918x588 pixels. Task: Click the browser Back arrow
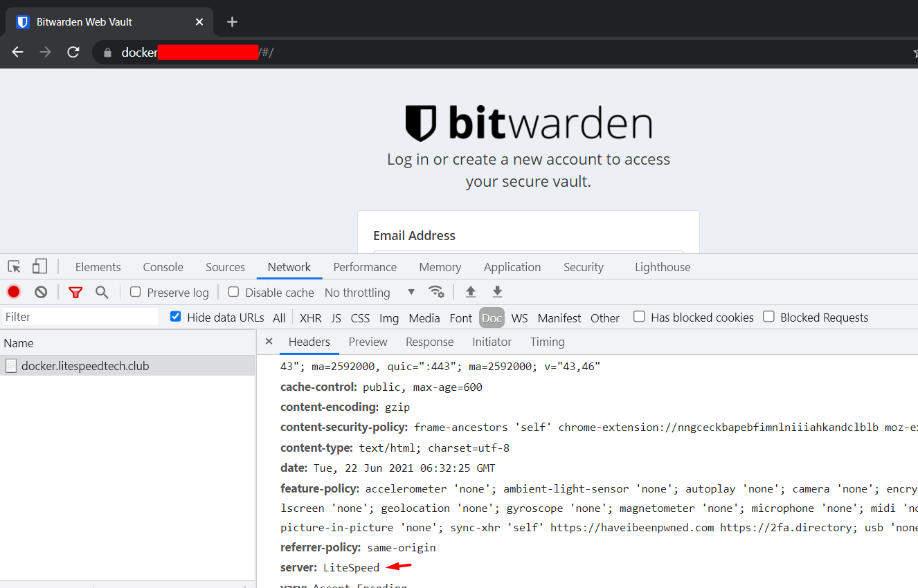[18, 52]
